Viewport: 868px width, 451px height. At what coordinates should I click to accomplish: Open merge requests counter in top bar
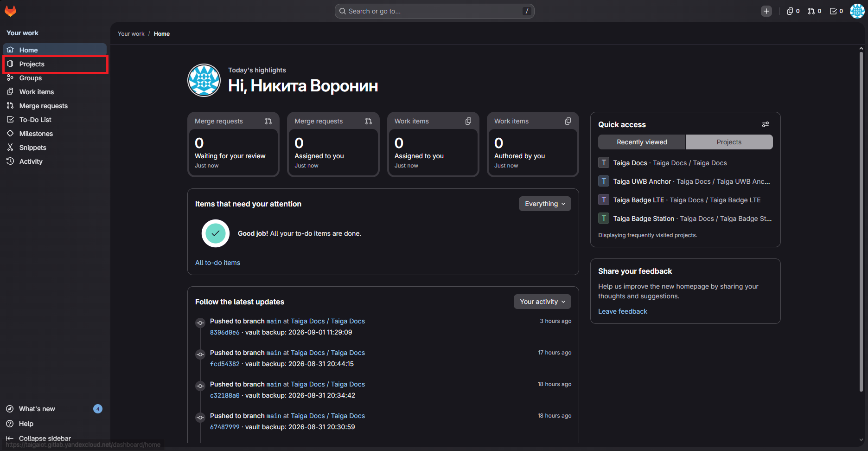815,11
